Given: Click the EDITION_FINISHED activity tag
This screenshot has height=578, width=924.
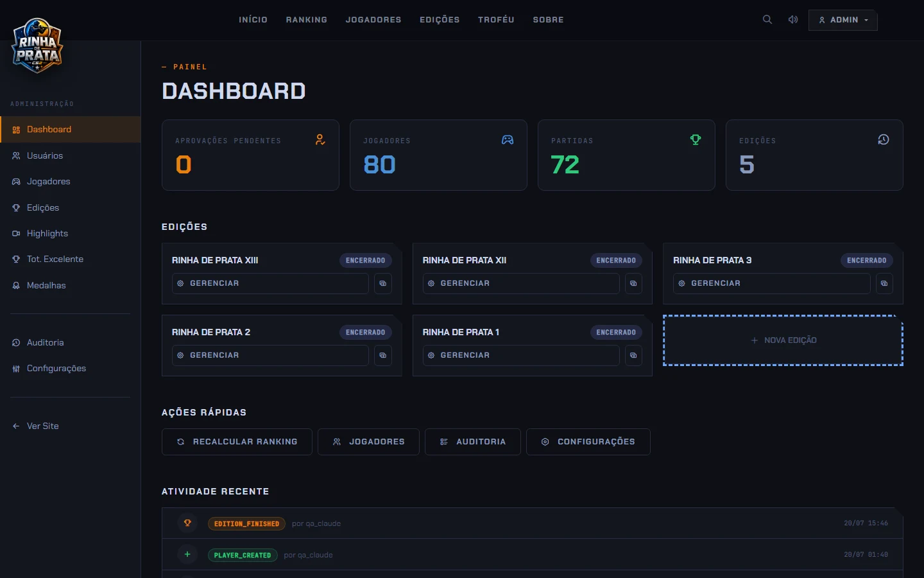Looking at the screenshot, I should click(246, 523).
